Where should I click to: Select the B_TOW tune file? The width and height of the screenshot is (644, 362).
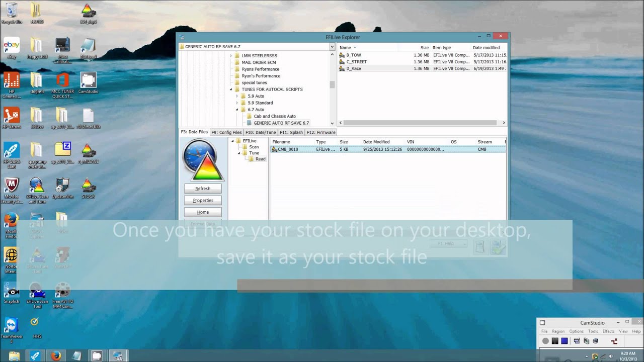[x=354, y=55]
